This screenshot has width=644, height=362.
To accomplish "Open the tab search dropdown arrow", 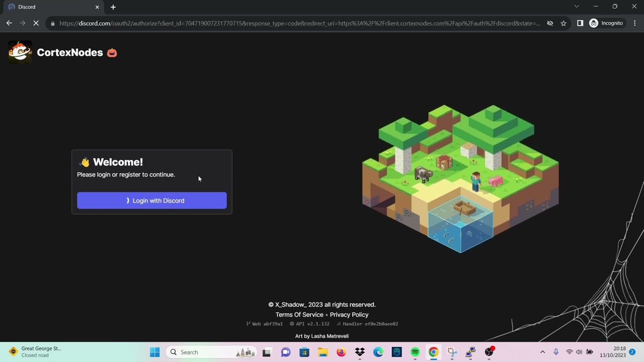I will tap(577, 7).
